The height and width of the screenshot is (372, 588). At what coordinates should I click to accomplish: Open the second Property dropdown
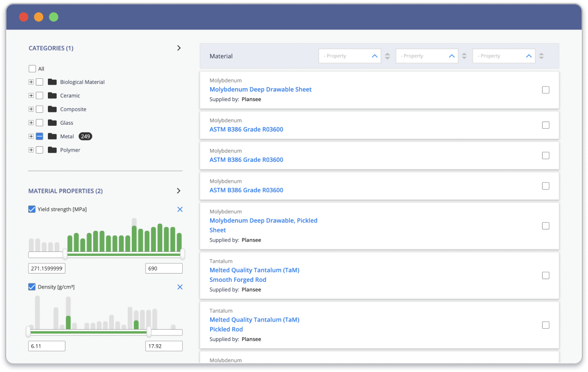[x=427, y=56]
